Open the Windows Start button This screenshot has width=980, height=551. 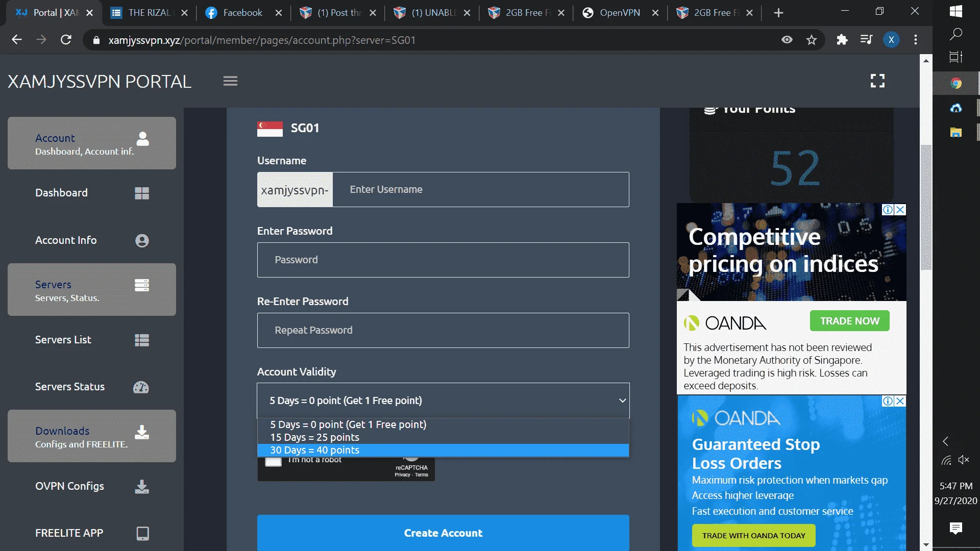tap(956, 11)
